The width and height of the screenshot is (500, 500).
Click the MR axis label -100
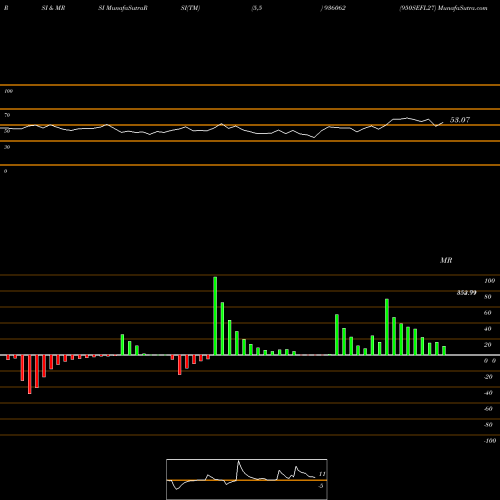(x=490, y=441)
